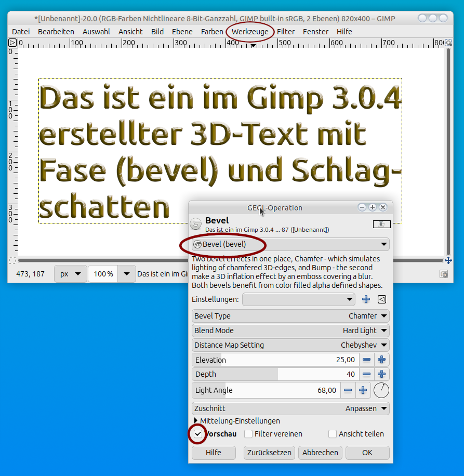
Task: Open the Bevel (bevel) operation dropdown
Action: coord(290,244)
